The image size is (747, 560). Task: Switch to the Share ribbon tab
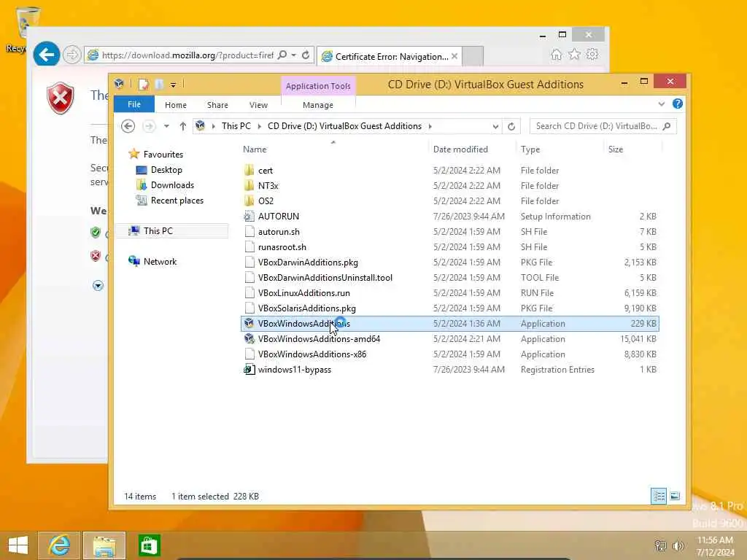tap(217, 105)
